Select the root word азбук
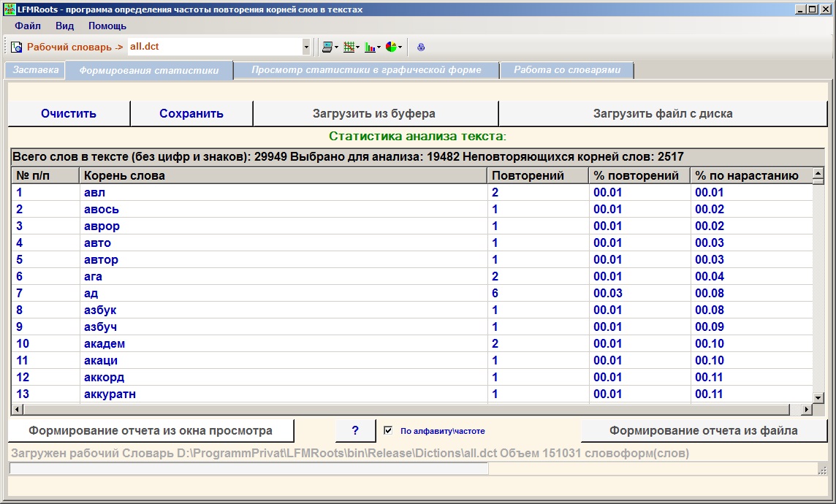Viewport: 836px width, 504px height. tap(100, 310)
